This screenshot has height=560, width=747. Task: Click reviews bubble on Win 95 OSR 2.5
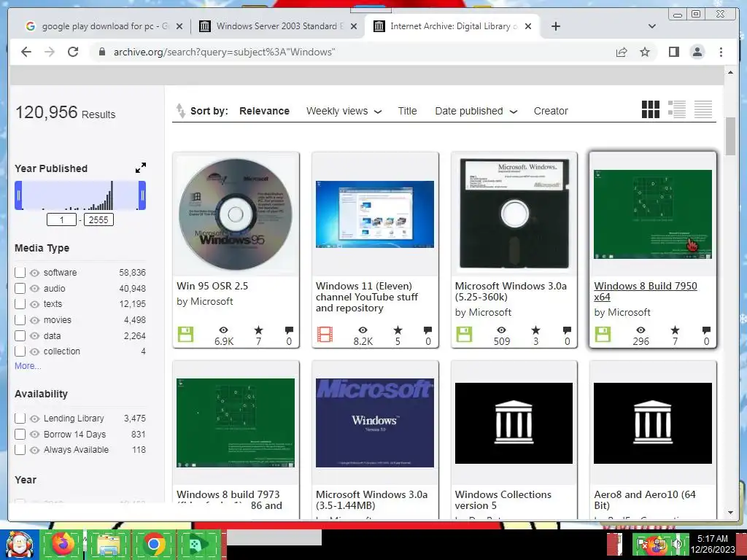pos(289,330)
